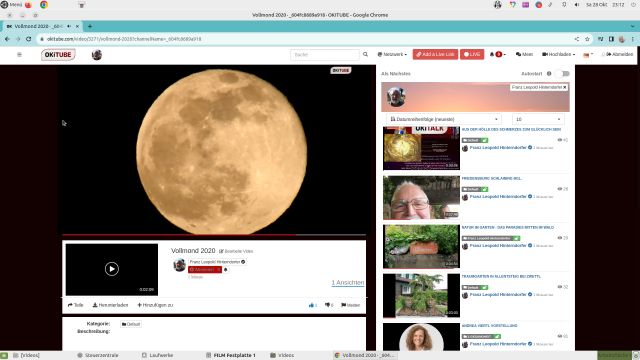The width and height of the screenshot is (640, 360).
Task: Open the woman portrait video thumbnail
Action: 421,337
